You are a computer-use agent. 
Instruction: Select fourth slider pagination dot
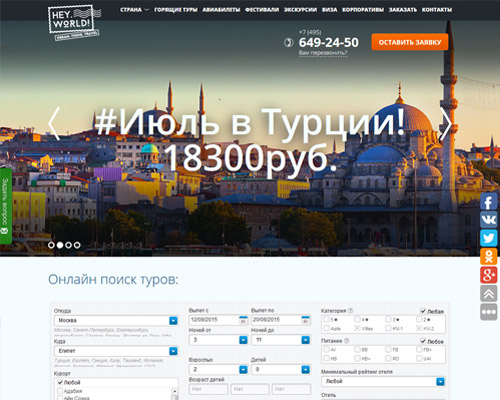[77, 245]
